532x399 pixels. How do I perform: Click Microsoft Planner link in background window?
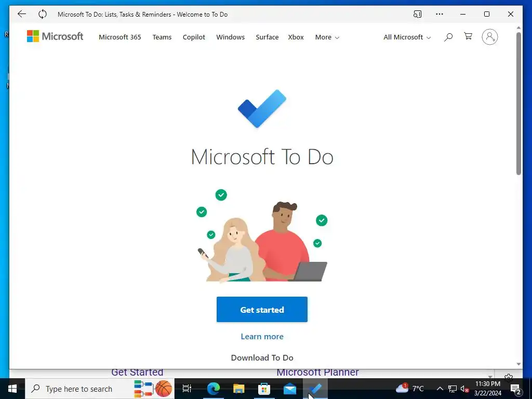point(317,372)
